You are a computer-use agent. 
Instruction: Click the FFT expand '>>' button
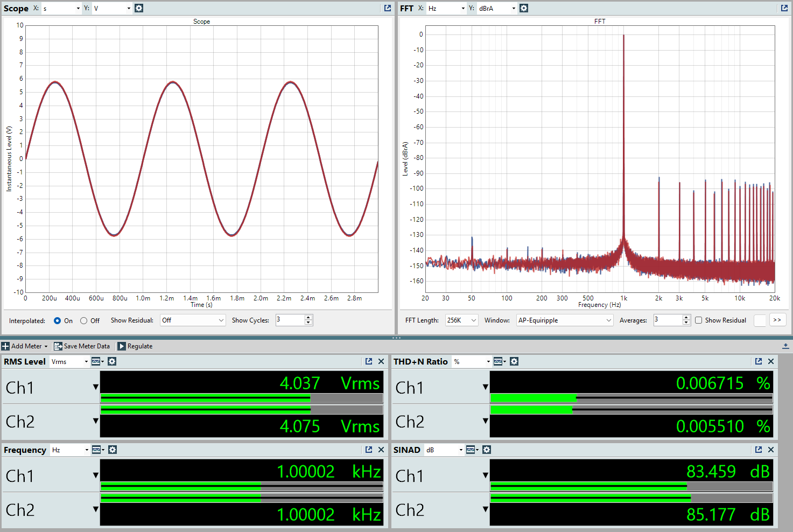[x=777, y=320]
